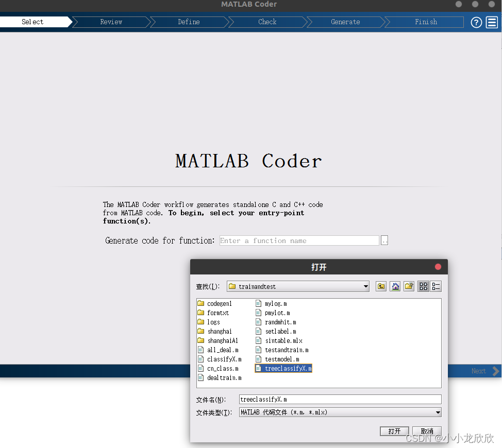Select the shanghaiA1 folder
Screen dimensions: 502x448
pyautogui.click(x=217, y=340)
